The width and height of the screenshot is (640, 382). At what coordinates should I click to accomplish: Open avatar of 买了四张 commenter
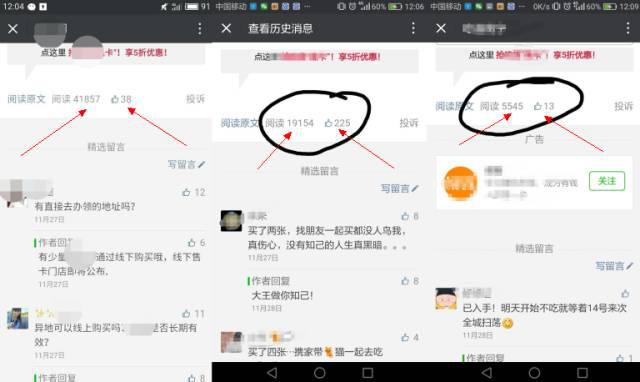coord(231,342)
